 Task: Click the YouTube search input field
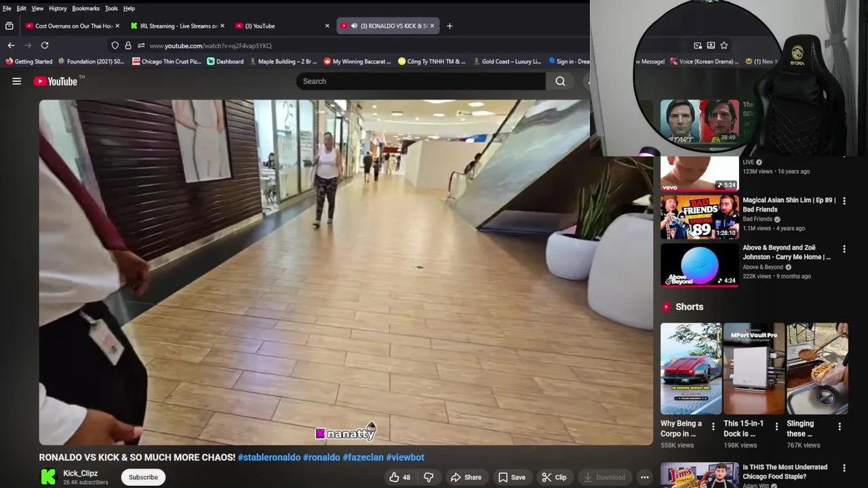tap(420, 81)
